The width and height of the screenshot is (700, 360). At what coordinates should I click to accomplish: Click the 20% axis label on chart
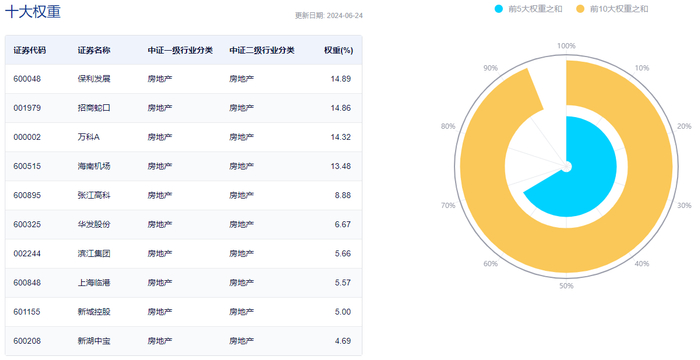(684, 126)
